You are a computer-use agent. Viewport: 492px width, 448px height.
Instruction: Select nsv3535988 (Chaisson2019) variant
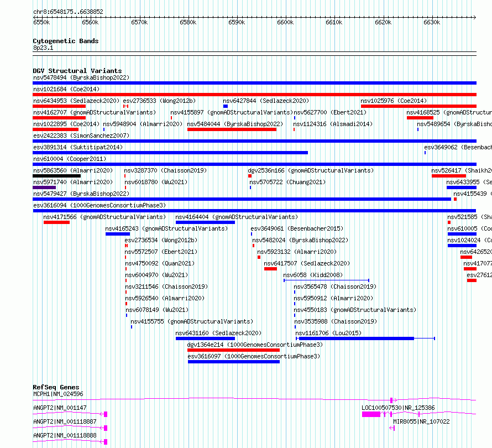coord(336,321)
